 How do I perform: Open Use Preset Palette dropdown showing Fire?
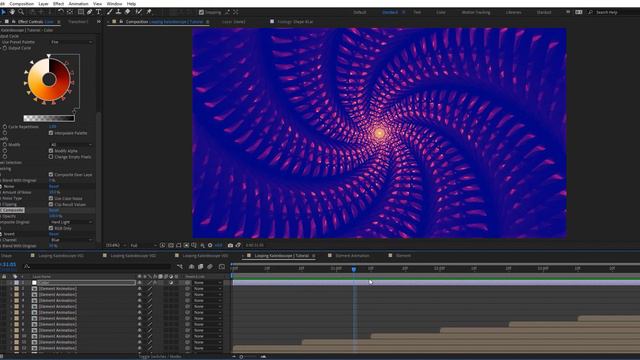[x=71, y=42]
